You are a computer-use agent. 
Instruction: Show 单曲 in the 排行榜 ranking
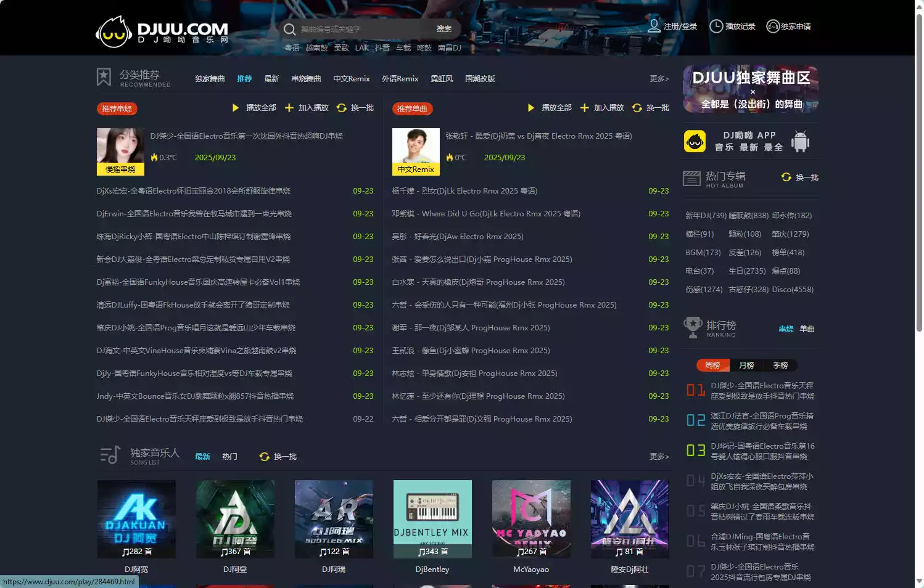(807, 329)
